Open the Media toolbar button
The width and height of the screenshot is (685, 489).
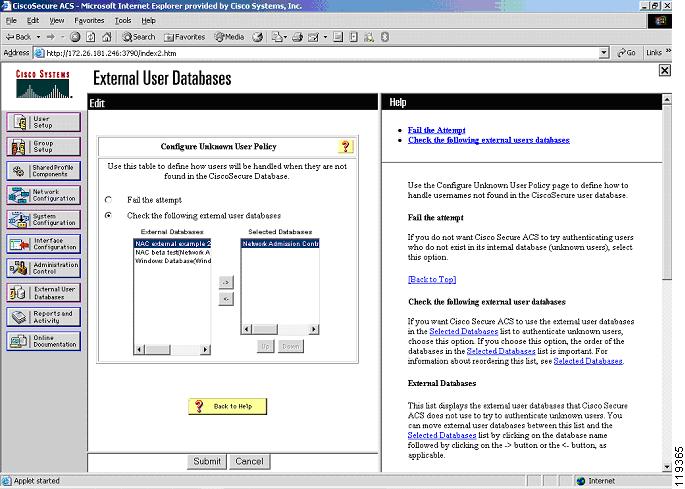(229, 37)
